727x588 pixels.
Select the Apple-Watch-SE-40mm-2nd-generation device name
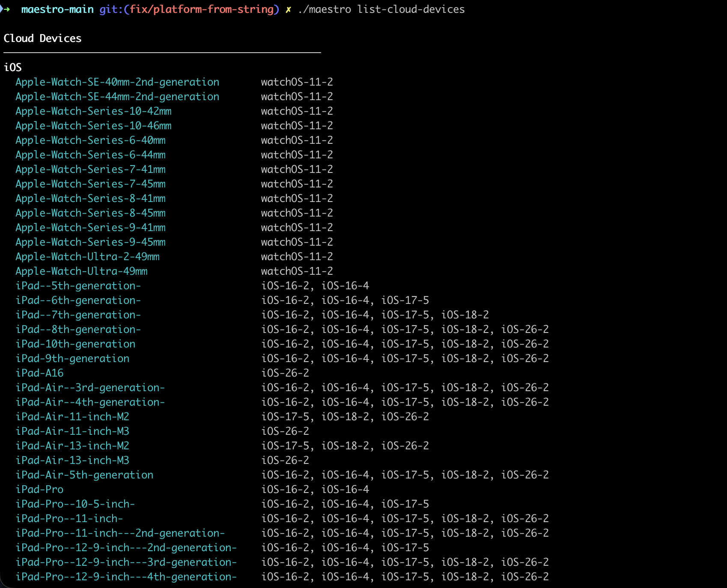pyautogui.click(x=117, y=82)
